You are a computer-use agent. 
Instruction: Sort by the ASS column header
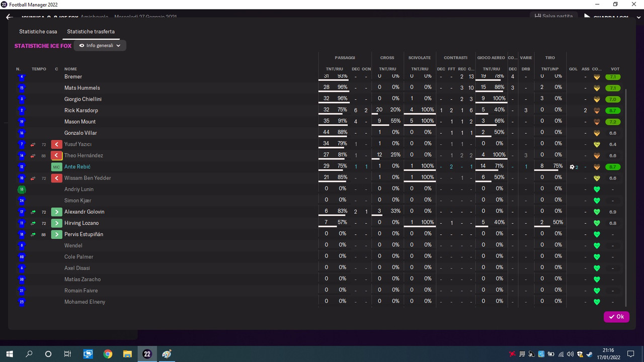(x=585, y=69)
